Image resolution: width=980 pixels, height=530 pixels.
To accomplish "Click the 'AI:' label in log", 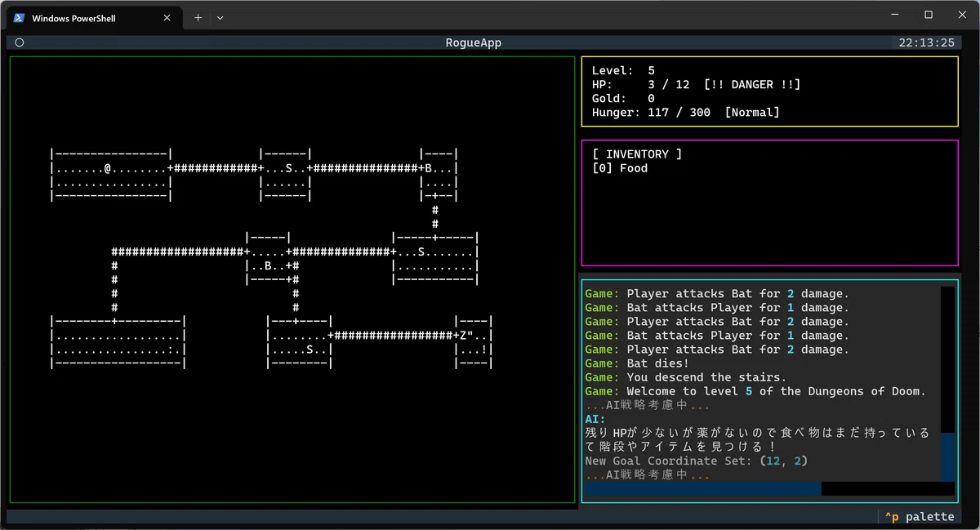I will 595,419.
